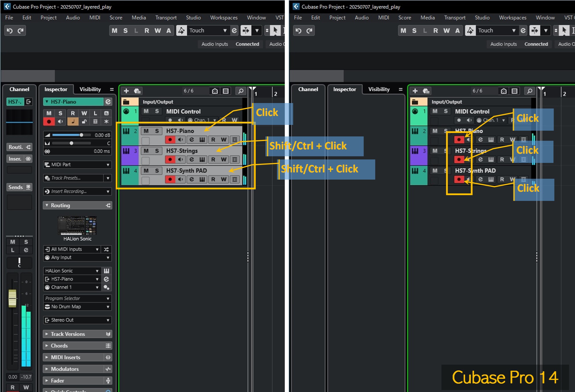Click the 'e' icon beside HS7-Piano routing dropdown
The image size is (575, 392).
tap(106, 279)
